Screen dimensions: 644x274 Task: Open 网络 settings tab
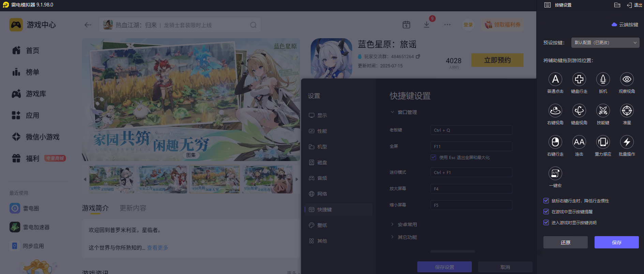338,194
